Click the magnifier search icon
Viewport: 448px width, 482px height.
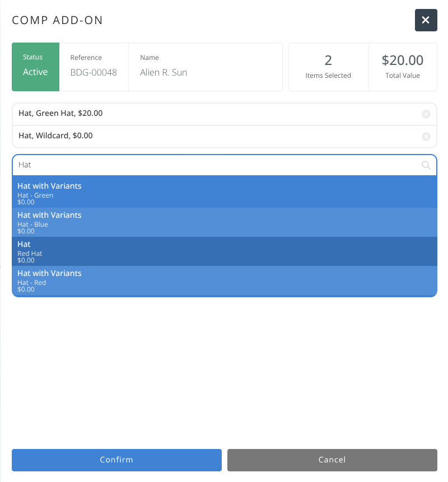click(x=426, y=165)
